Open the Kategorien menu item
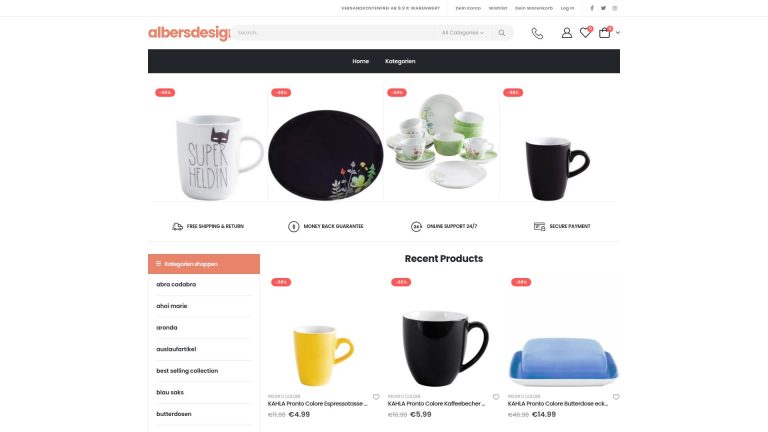 coord(400,61)
